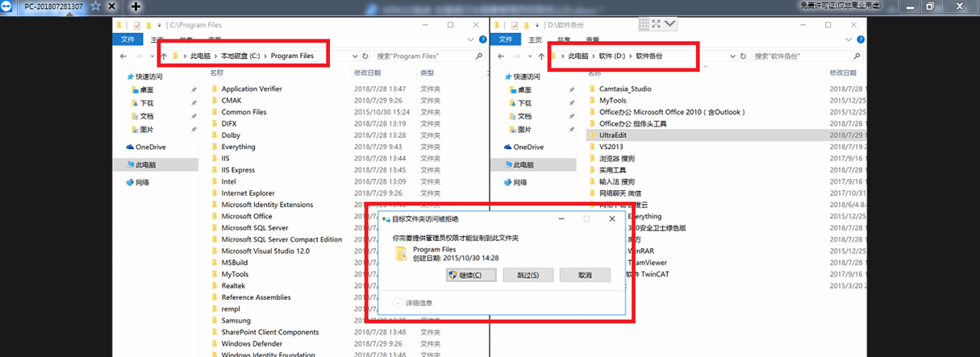This screenshot has width=980, height=357.
Task: Open address history dropdown in Program Files window
Action: [355, 56]
